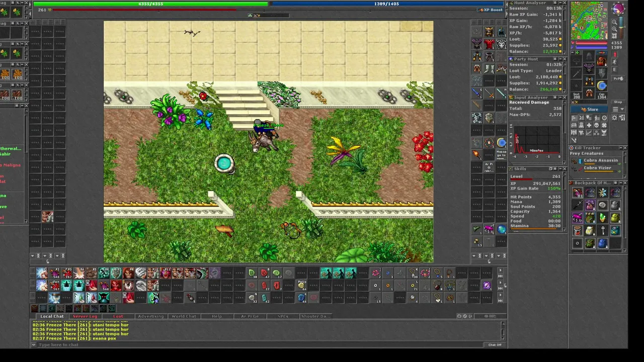This screenshot has width=644, height=362.
Task: Zoom in the minimap
Action: [615, 29]
